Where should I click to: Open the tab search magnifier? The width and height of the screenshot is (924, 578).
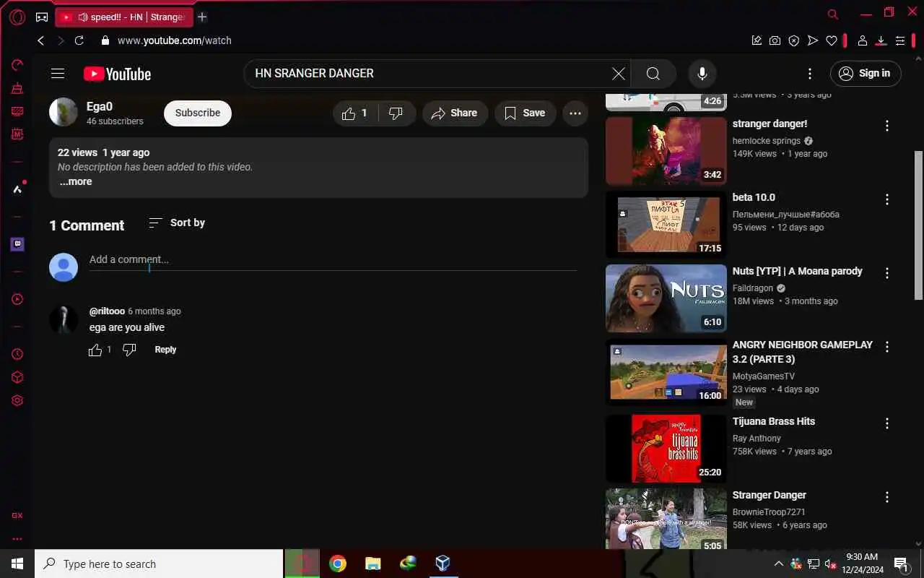833,14
